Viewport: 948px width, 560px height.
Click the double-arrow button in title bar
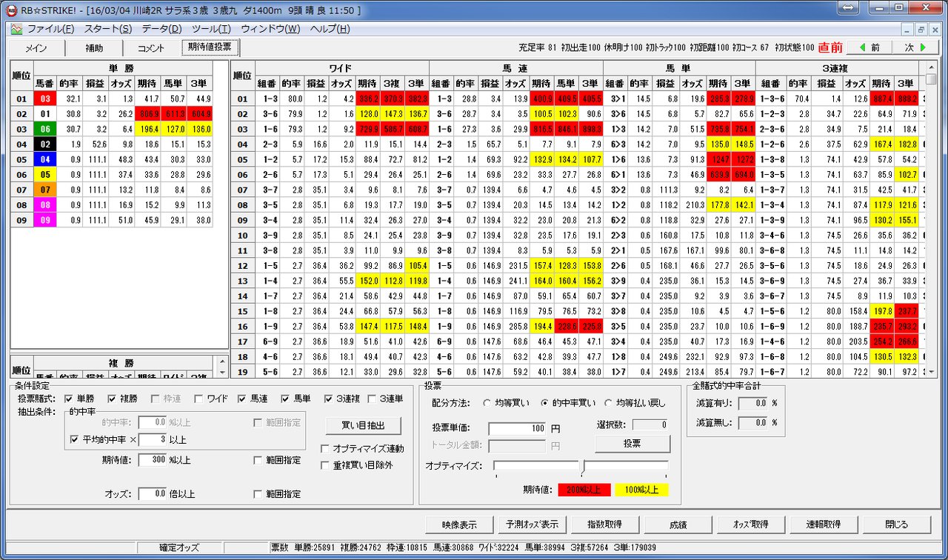coord(849,8)
